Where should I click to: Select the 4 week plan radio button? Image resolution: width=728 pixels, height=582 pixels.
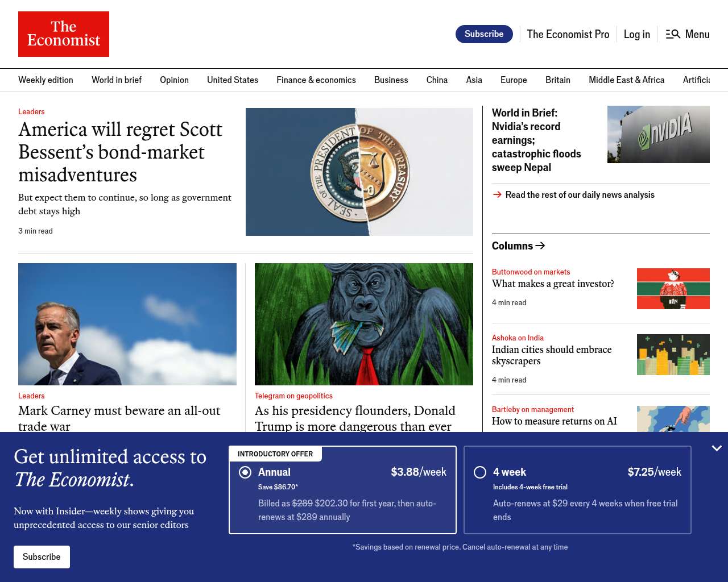click(480, 472)
